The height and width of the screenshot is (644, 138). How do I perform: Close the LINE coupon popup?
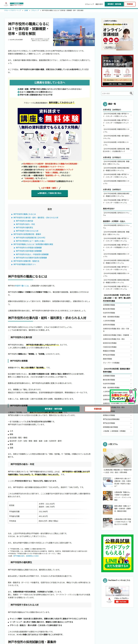[x=135, y=390]
